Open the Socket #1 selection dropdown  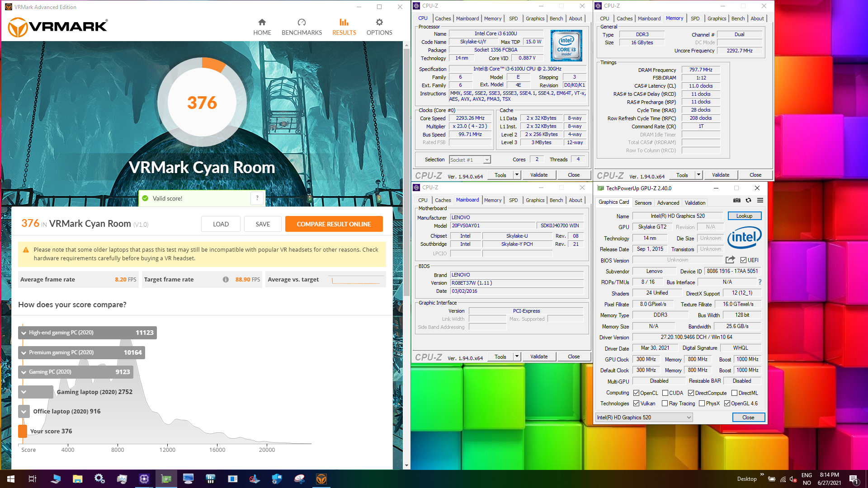[470, 160]
